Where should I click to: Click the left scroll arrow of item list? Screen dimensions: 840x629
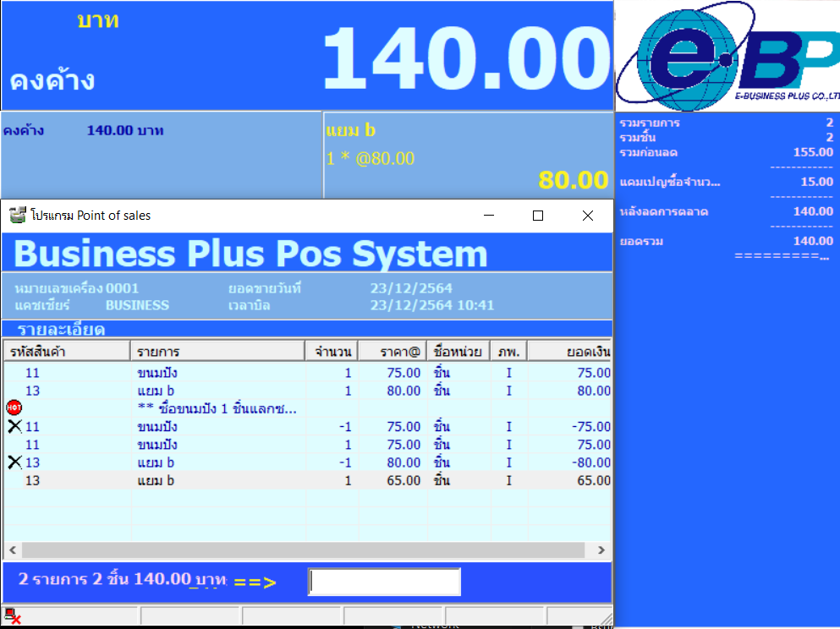[x=13, y=550]
